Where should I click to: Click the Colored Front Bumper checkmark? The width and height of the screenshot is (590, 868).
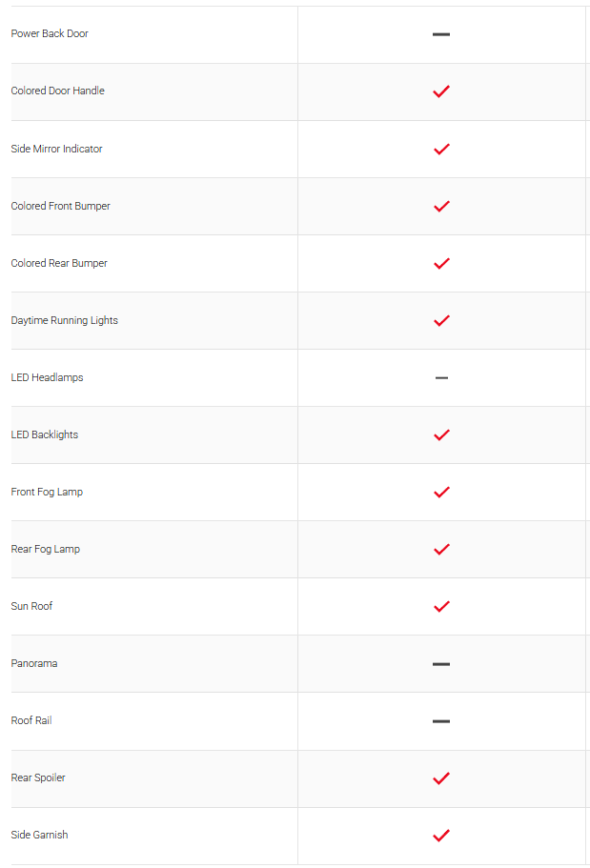click(441, 206)
